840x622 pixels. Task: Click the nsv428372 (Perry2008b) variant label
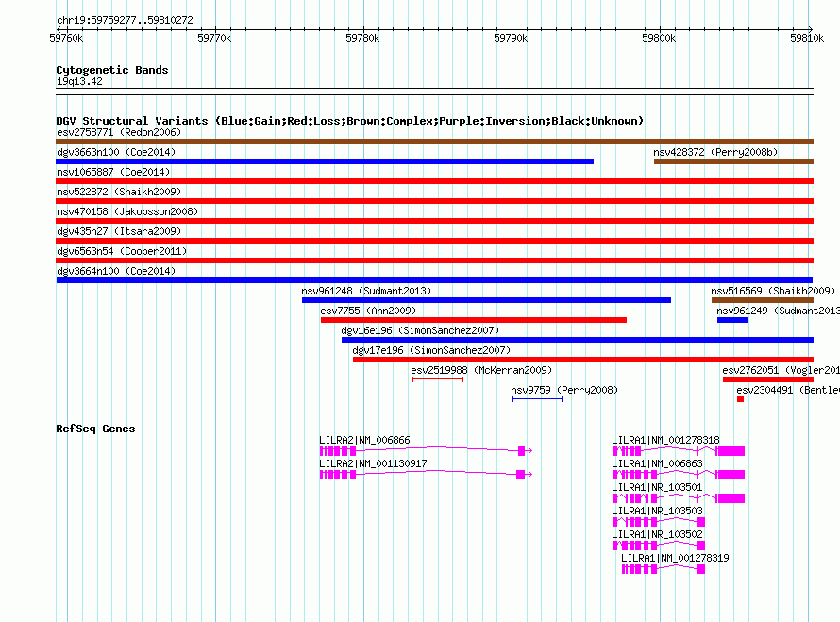[715, 152]
